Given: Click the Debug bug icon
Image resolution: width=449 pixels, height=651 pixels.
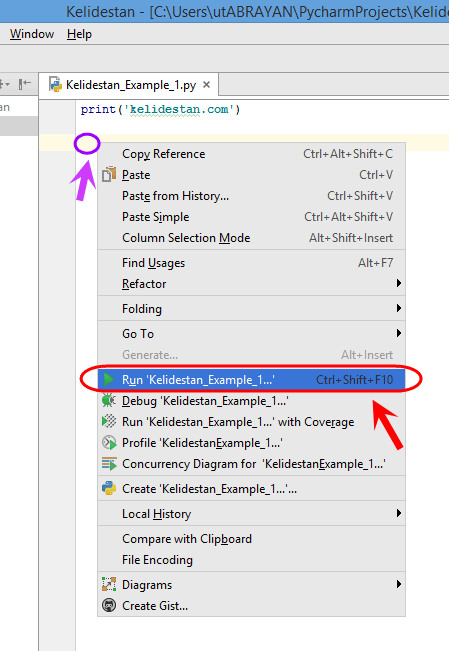Looking at the screenshot, I should point(109,401).
